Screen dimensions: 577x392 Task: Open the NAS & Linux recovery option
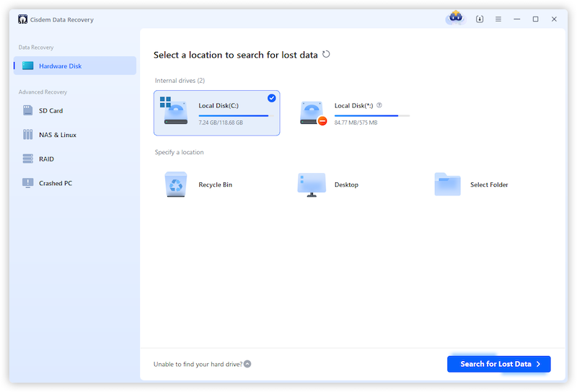[75, 135]
